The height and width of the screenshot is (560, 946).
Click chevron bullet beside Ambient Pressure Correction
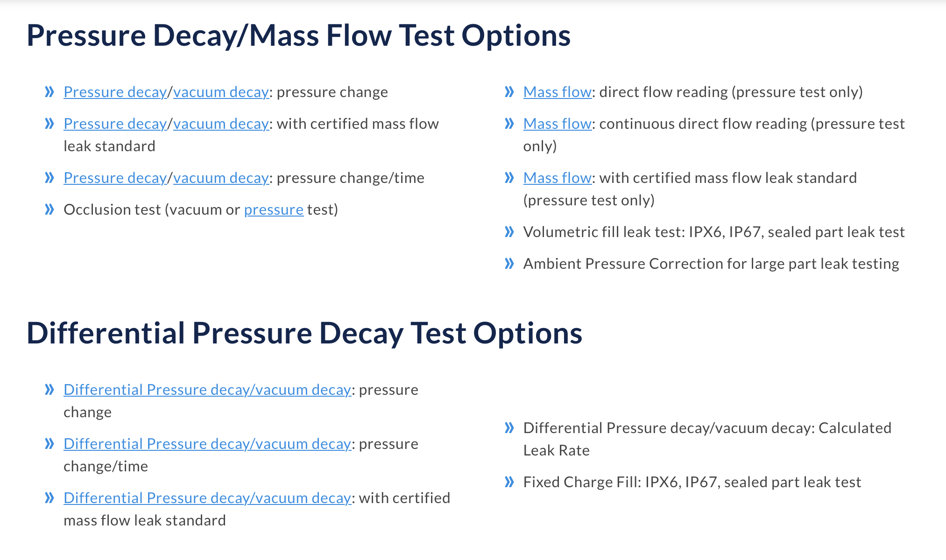(509, 264)
